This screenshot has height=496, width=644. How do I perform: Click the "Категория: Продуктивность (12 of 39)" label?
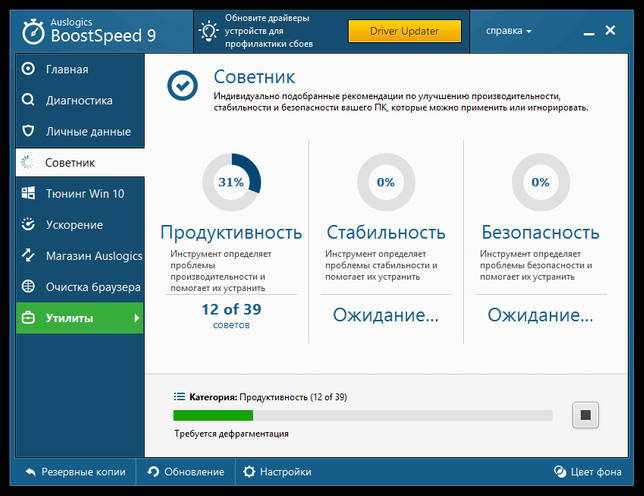(x=268, y=397)
